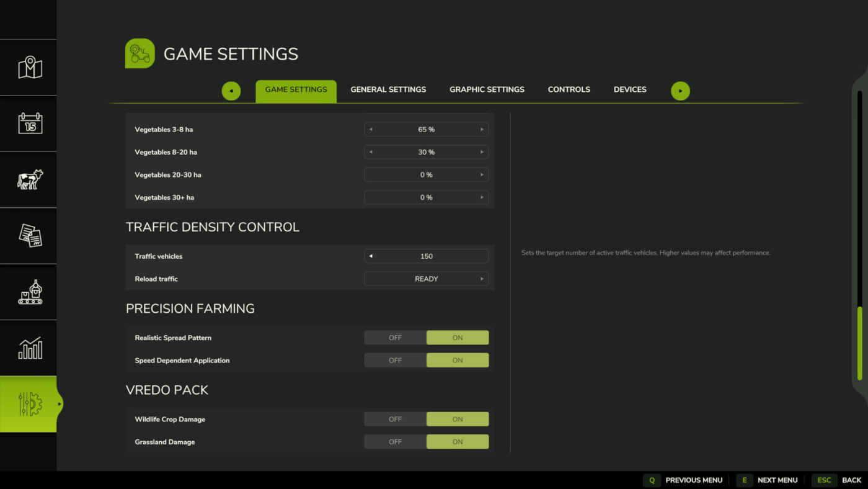This screenshot has width=868, height=489.
Task: Decrease Vegetables 8-20 ha percentage with left arrow
Action: (x=371, y=152)
